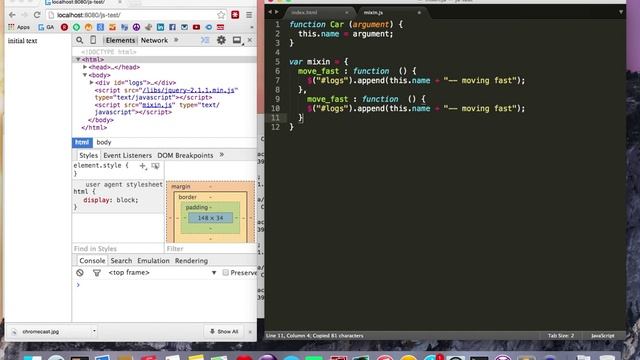Show more sidebar tabs after DOM Breakpoints
The image size is (640, 360).
point(222,155)
